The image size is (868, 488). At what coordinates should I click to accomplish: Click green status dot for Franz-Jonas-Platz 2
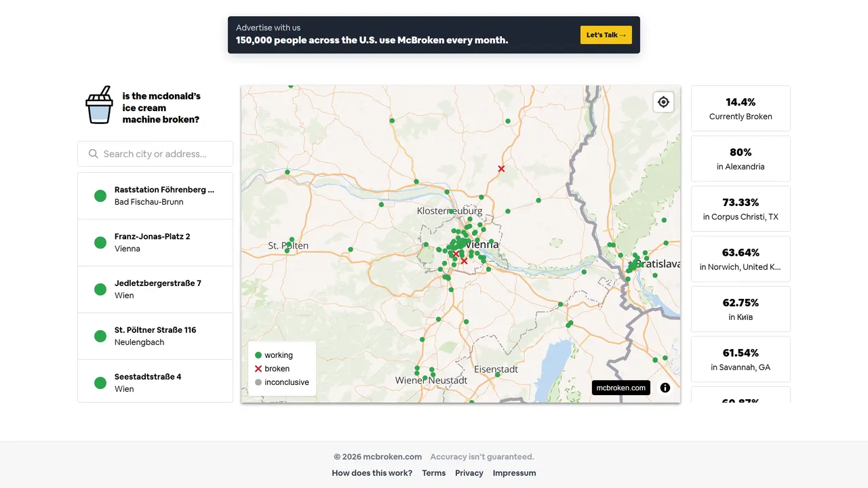coord(100,243)
